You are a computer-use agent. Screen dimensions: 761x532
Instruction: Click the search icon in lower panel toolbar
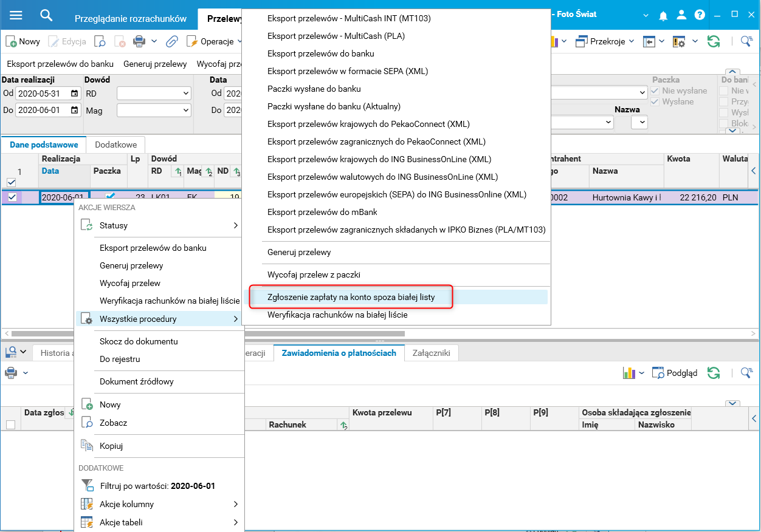[x=746, y=372]
